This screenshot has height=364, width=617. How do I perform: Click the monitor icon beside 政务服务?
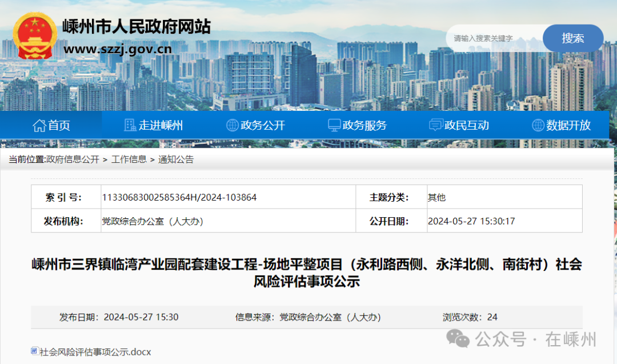334,125
